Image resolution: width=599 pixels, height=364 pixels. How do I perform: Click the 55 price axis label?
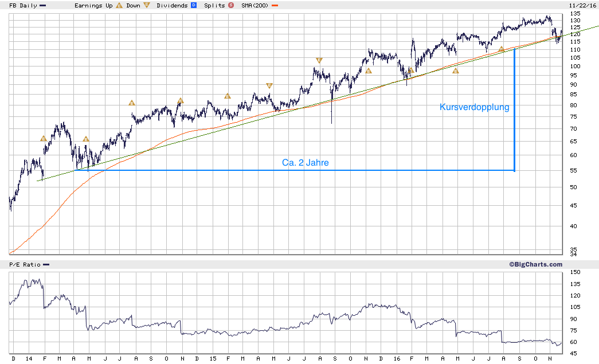573,171
